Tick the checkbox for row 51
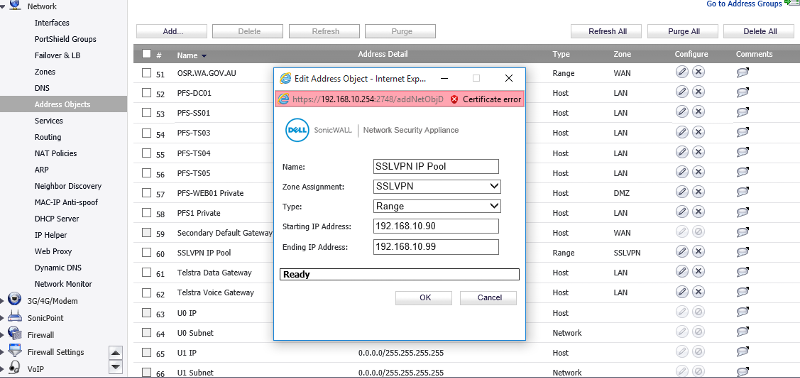The image size is (800, 378). (x=146, y=73)
